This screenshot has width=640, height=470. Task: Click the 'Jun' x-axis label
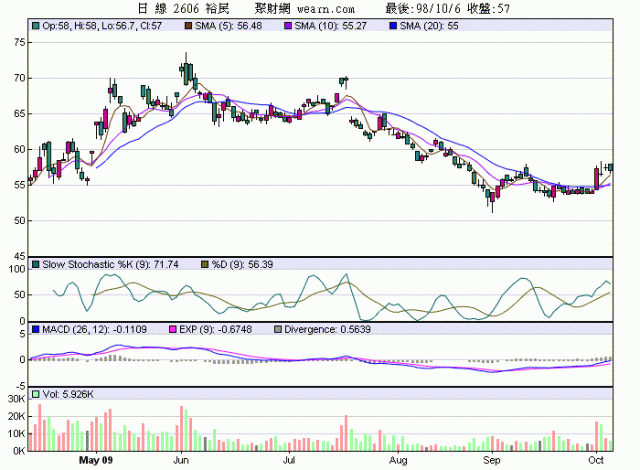click(181, 460)
